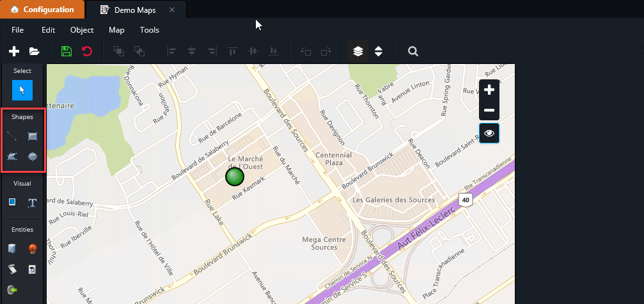This screenshot has width=644, height=304.
Task: Choose the Ellipse shape tool
Action: [33, 156]
